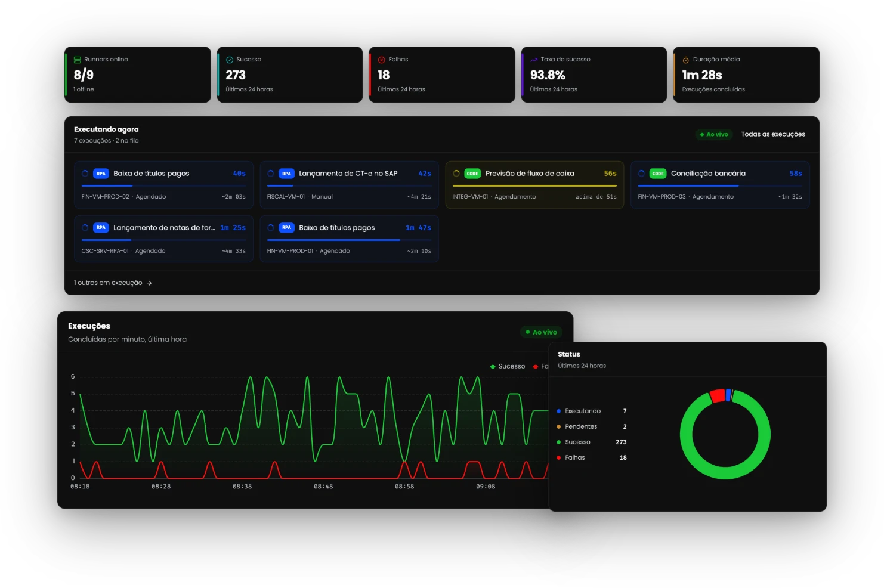Viewport: 884px width, 588px height.
Task: Click the arrow next to 1 outras em execução
Action: point(149,283)
